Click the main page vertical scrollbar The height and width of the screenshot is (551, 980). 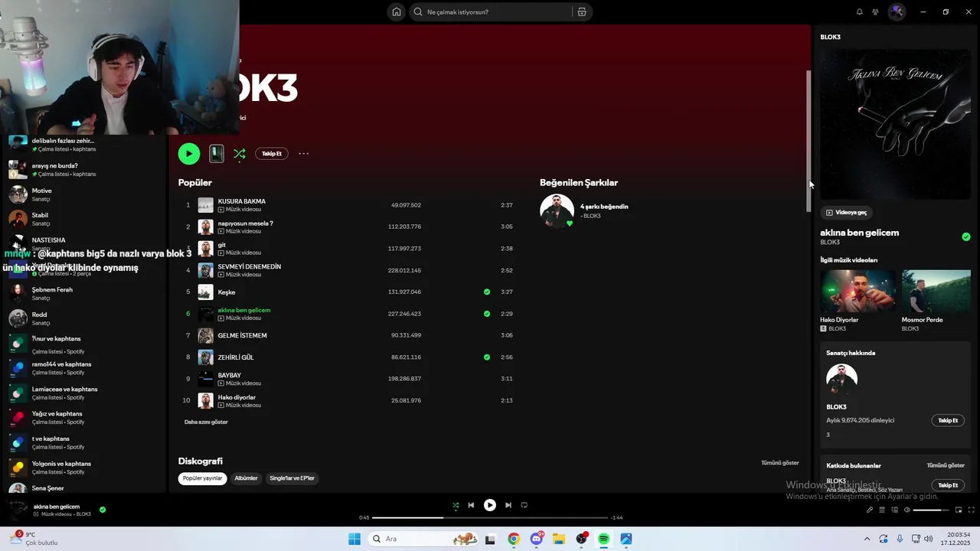(808, 142)
